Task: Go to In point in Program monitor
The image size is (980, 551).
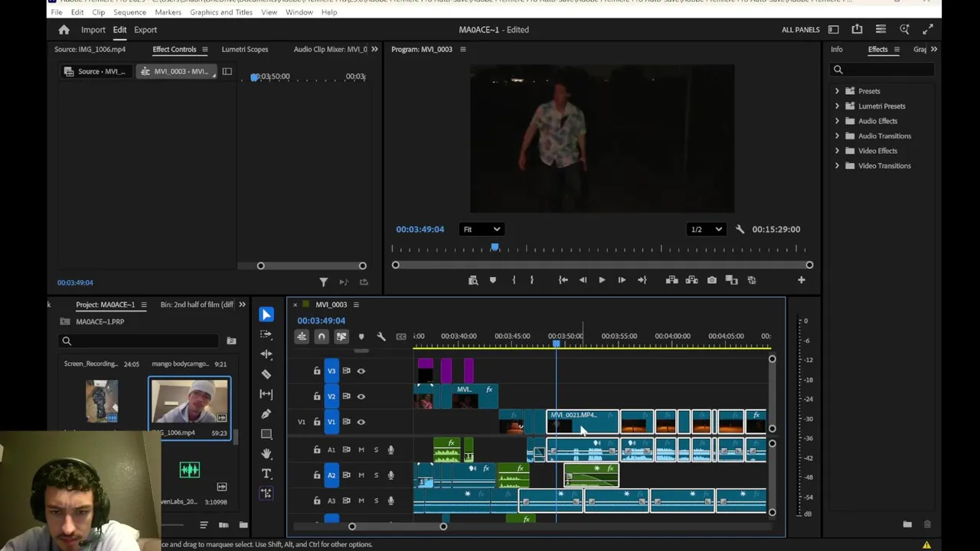Action: 563,280
